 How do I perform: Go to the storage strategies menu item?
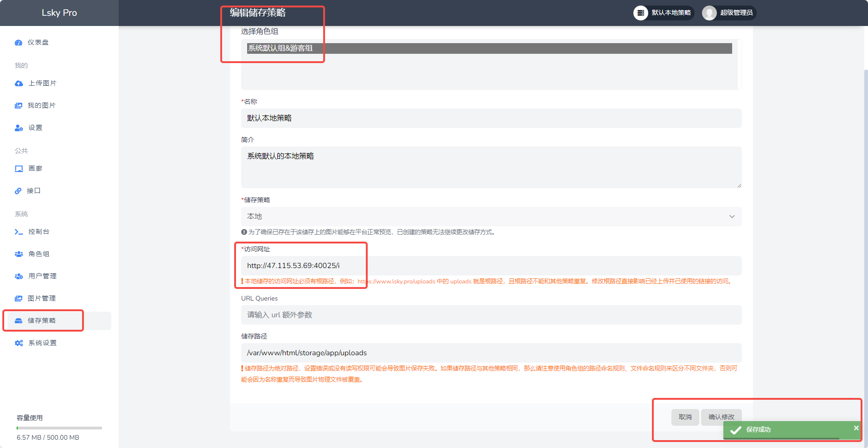tap(42, 321)
